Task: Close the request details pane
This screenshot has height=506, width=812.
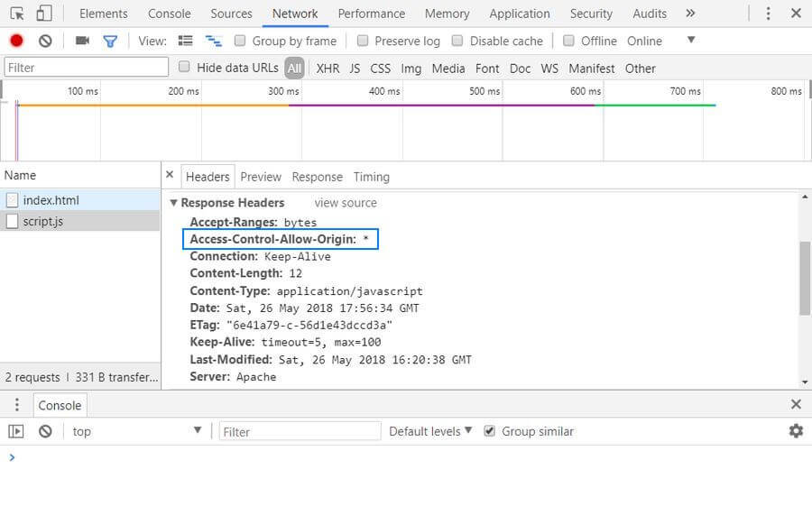Action: 170,175
